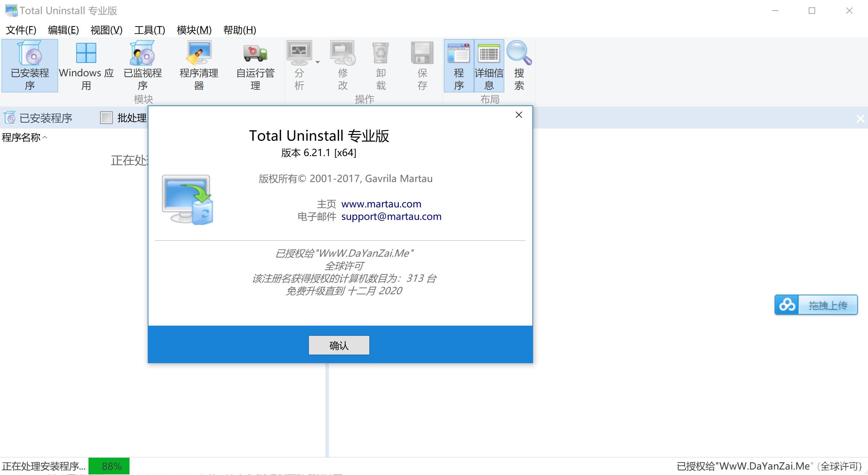This screenshot has height=475, width=868.
Task: Click the Total Uninstall logo in About dialog
Action: [x=188, y=199]
